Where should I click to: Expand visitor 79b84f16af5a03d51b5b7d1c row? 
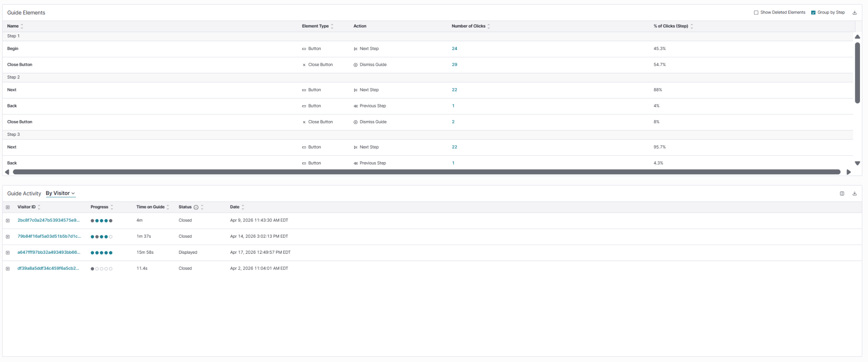coord(8,237)
